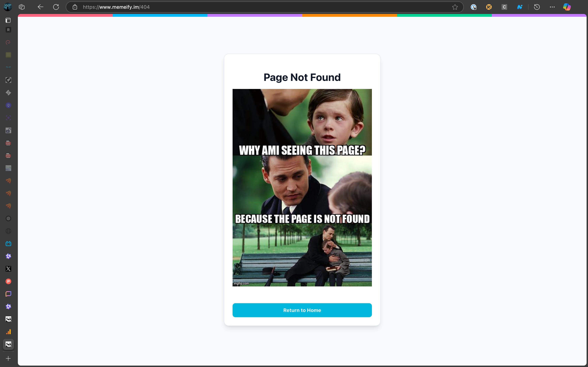Open the blue bilibili TV sidebar tab
Image resolution: width=588 pixels, height=367 pixels.
[x=8, y=243]
